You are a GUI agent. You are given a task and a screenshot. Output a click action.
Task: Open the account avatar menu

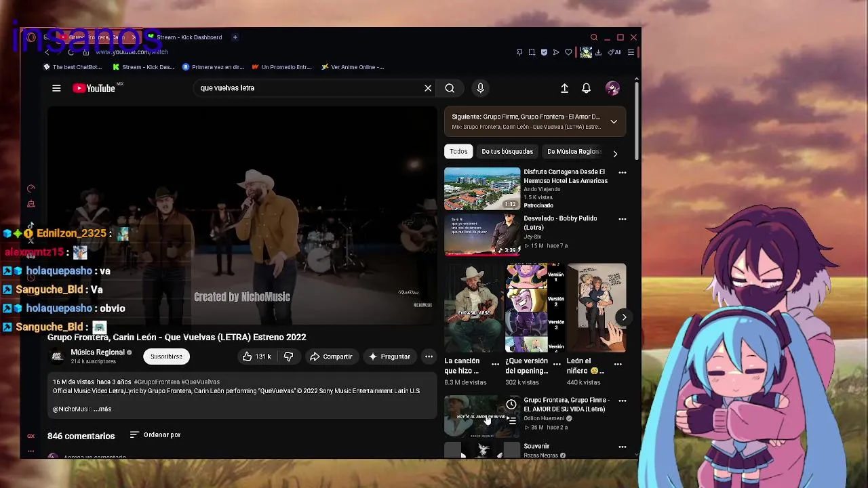point(612,88)
